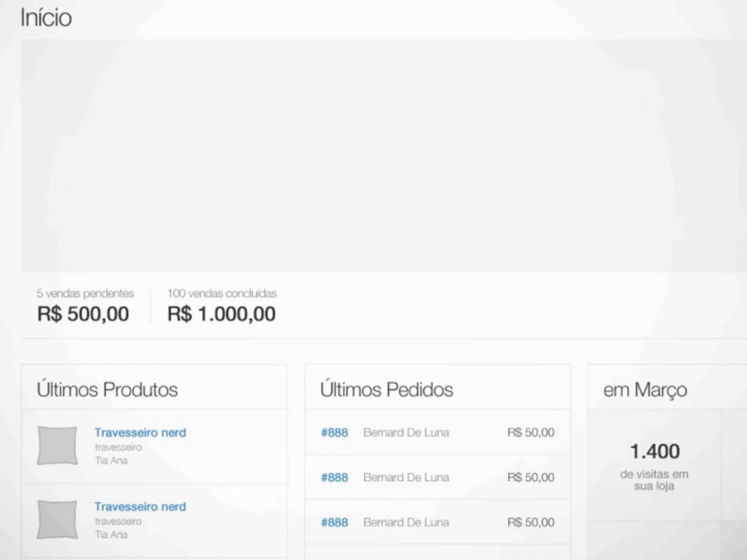Image resolution: width=747 pixels, height=560 pixels.
Task: Click the 100 vendas concluídas R$ 1.000,00 stat
Action: click(x=221, y=306)
